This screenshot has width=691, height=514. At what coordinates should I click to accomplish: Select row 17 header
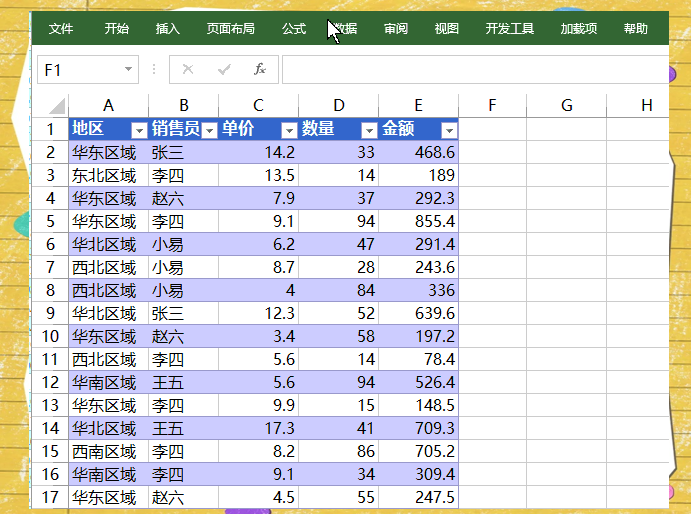50,498
